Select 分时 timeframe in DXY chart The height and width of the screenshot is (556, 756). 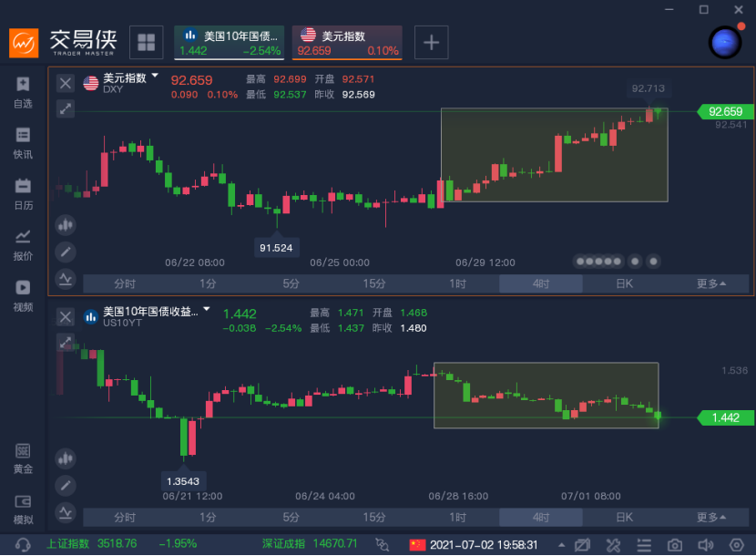point(125,283)
